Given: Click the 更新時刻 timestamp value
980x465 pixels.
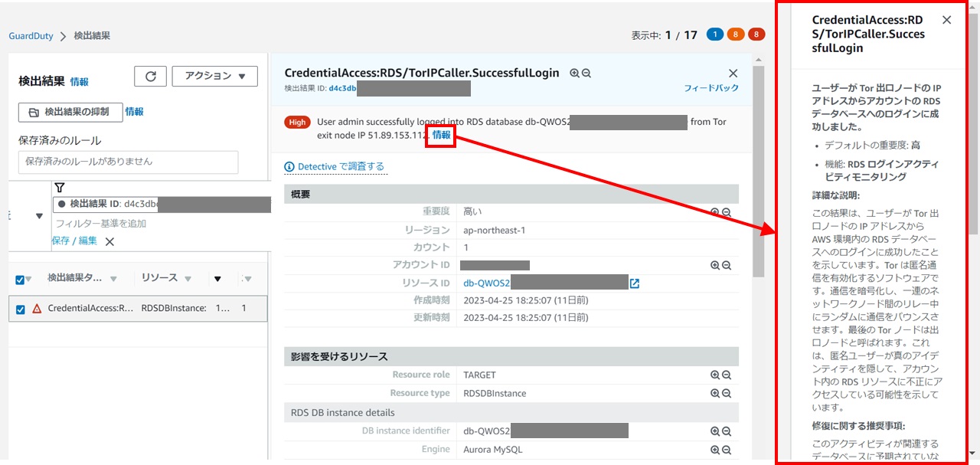Looking at the screenshot, I should tap(526, 318).
